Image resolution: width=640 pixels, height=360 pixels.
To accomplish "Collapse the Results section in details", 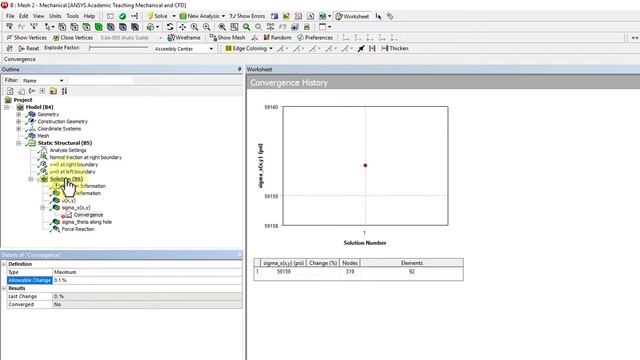I will pos(4,288).
